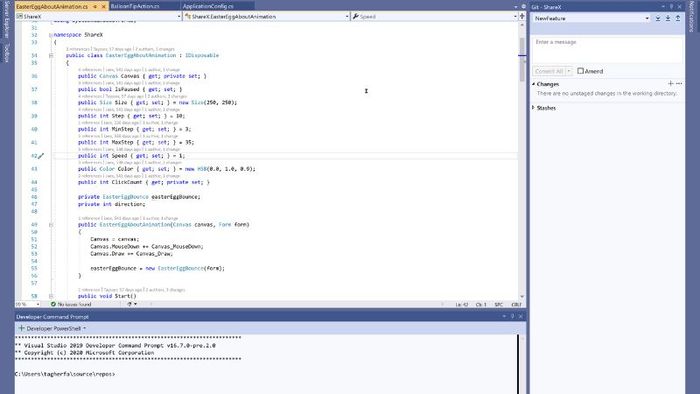The image size is (700, 394).
Task: Click the Fetch icon in Git panel
Action: pos(658,18)
